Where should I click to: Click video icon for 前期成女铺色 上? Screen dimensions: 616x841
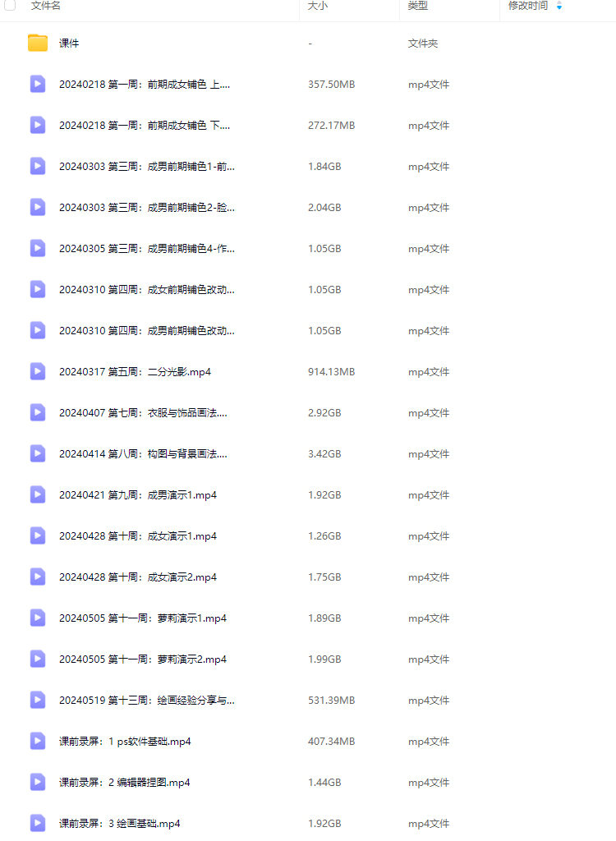38,85
